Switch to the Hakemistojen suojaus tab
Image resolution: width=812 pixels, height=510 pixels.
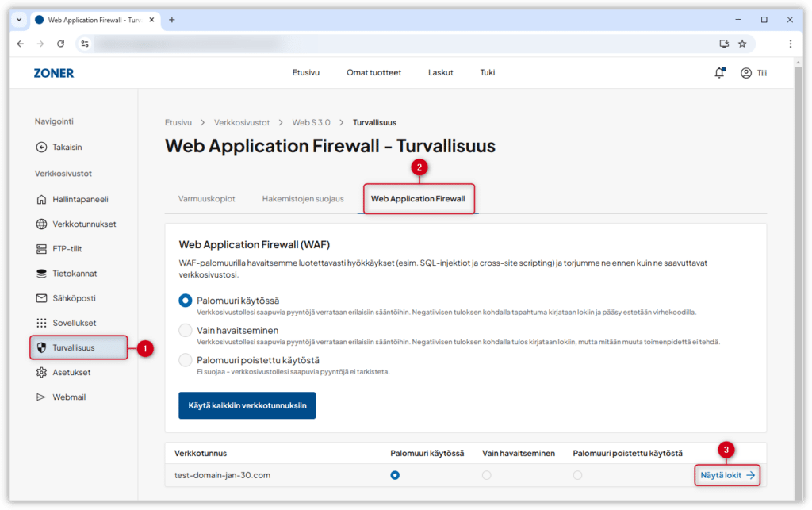[x=303, y=199]
